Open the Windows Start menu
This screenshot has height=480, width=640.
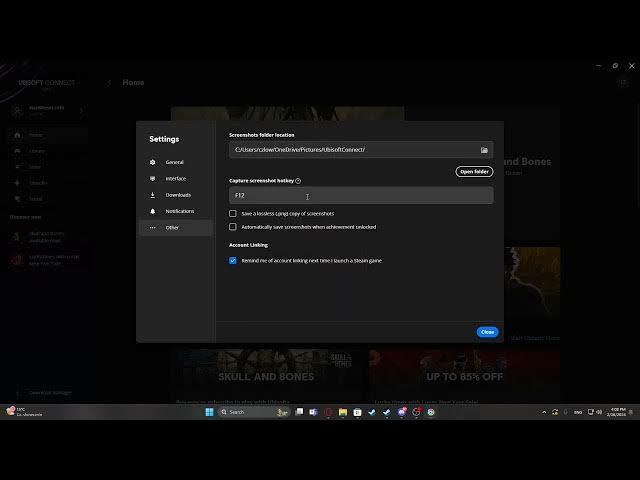coord(209,412)
